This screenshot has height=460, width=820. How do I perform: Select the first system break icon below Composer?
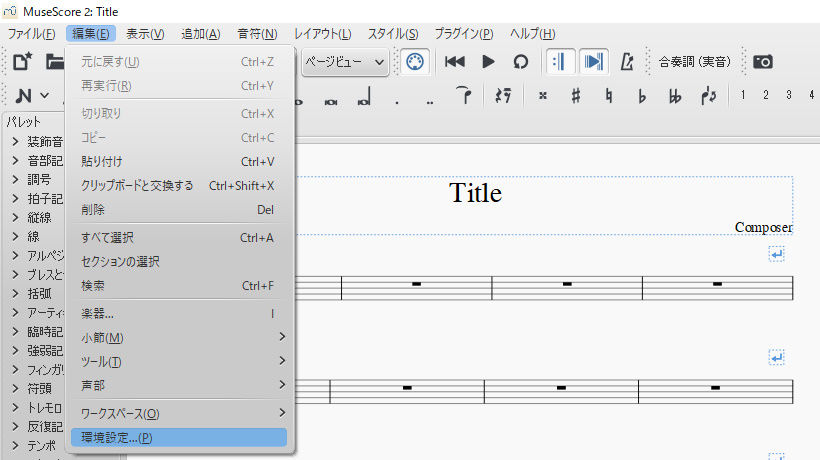[x=777, y=255]
